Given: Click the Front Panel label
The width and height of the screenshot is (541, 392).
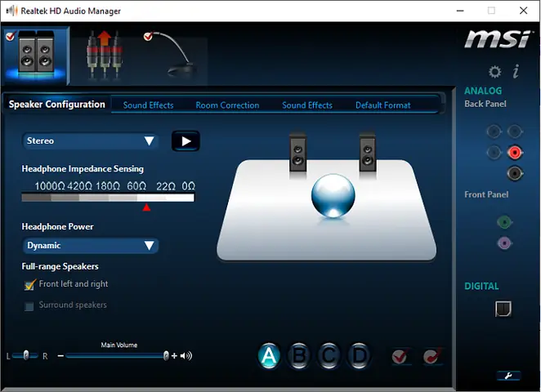Looking at the screenshot, I should pyautogui.click(x=486, y=194).
